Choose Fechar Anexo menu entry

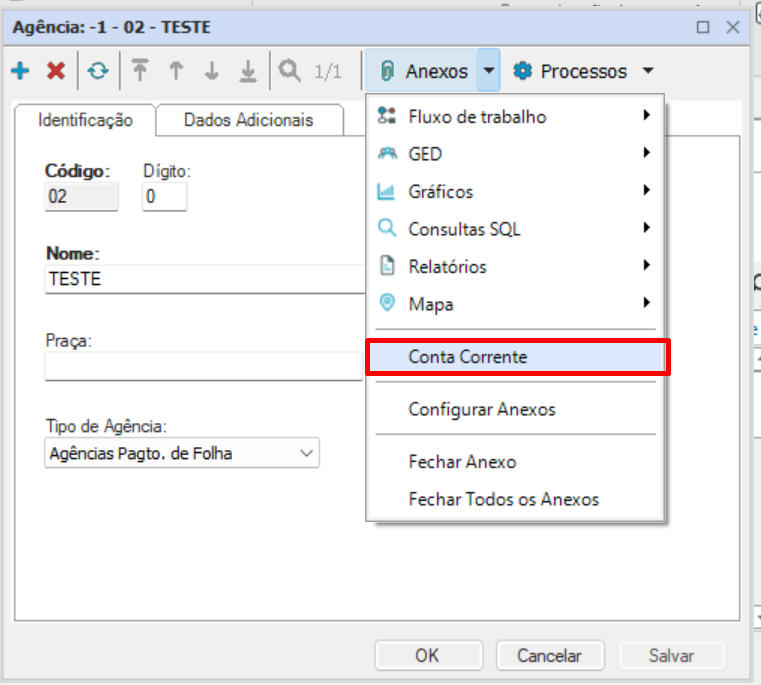[x=515, y=462]
